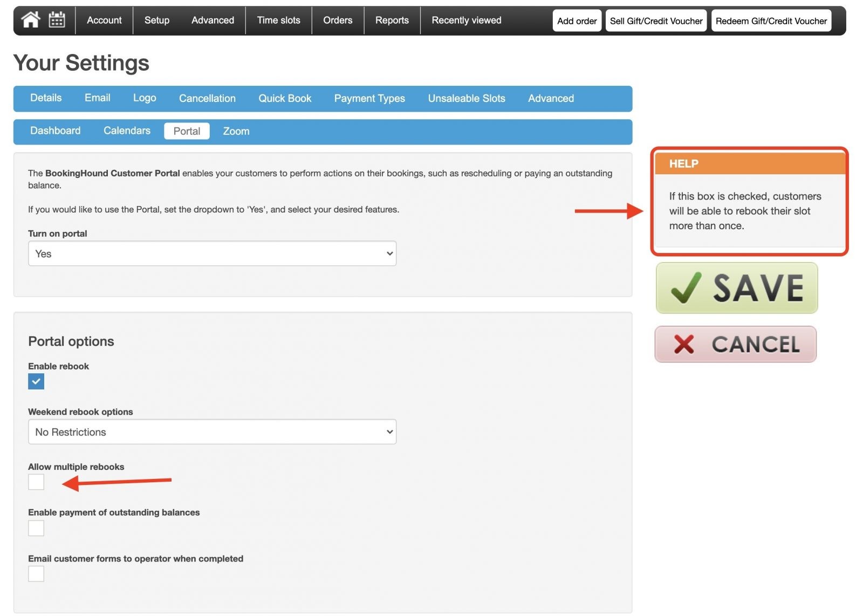Viewport: 863px width, 616px height.
Task: Click the Your Settings heading
Action: click(81, 63)
